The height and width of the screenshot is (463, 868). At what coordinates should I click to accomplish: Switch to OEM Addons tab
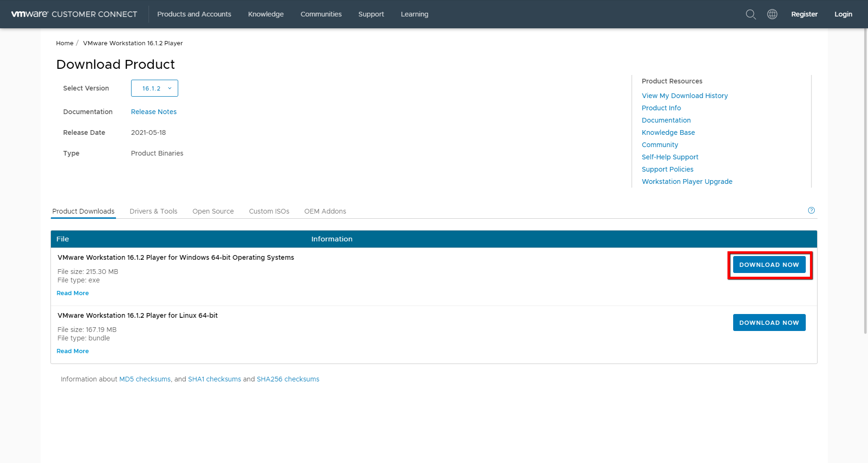click(x=325, y=211)
